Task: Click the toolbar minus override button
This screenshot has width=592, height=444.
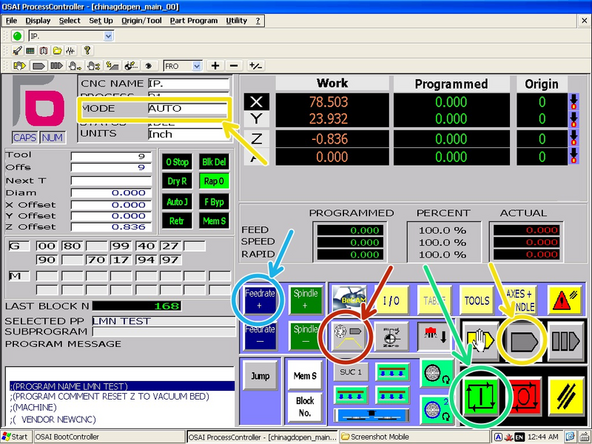Action: point(234,66)
